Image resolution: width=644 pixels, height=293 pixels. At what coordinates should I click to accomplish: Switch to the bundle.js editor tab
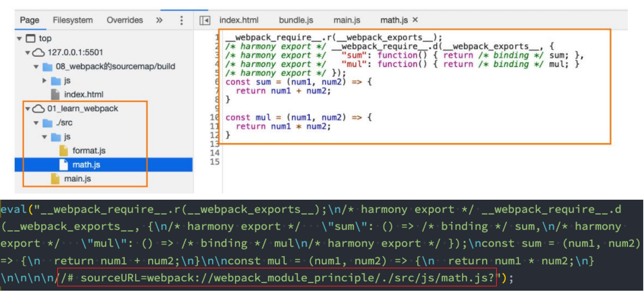(x=296, y=20)
